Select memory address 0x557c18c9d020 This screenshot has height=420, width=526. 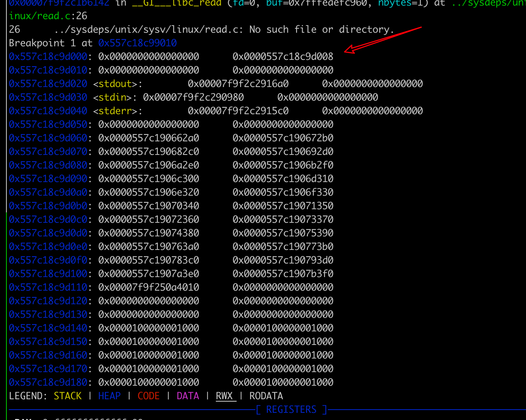pos(48,84)
